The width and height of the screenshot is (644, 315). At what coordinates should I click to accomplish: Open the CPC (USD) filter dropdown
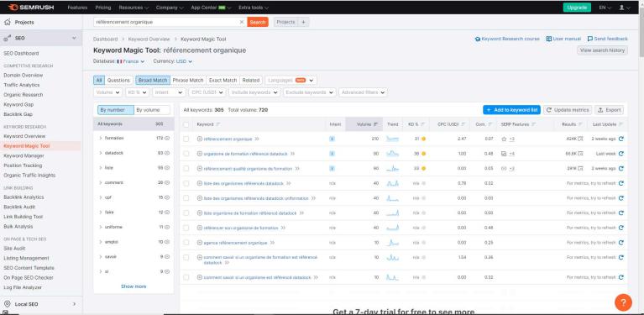207,92
